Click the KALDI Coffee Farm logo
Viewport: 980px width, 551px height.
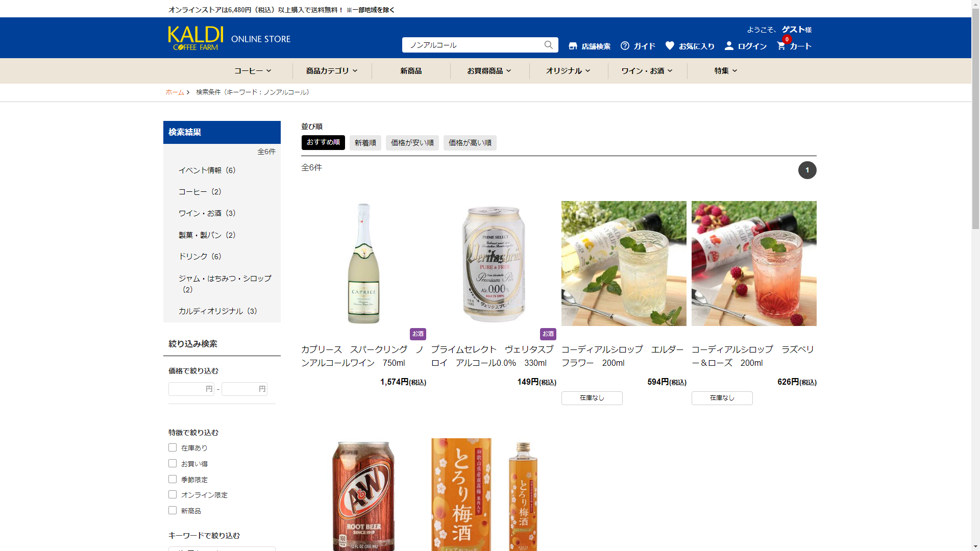pyautogui.click(x=195, y=38)
